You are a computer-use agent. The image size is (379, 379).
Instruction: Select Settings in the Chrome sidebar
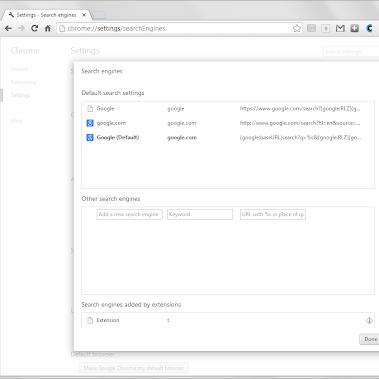21,95
